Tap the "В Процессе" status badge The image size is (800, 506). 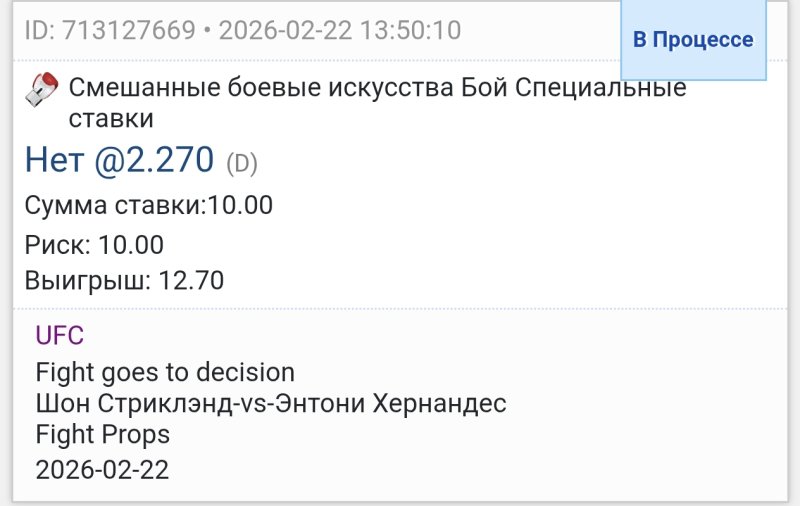(x=693, y=40)
